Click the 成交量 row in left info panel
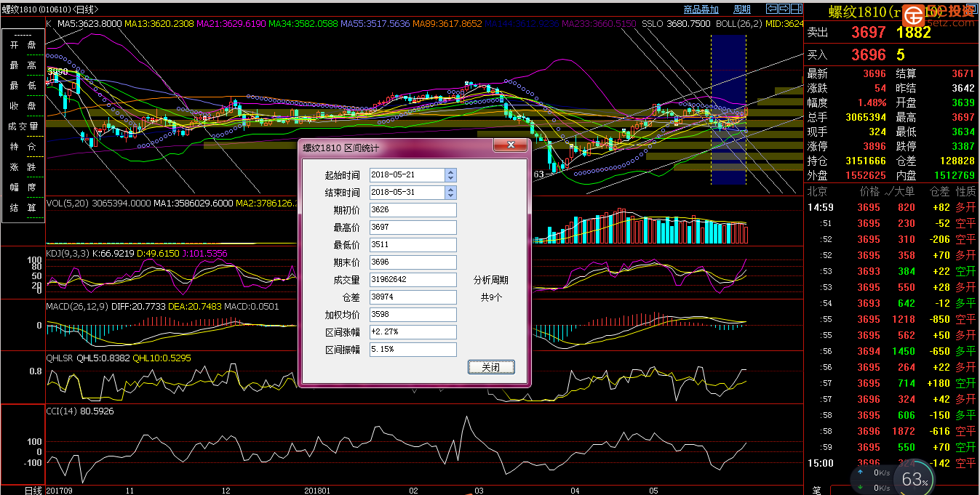This screenshot has width=980, height=495. click(x=23, y=126)
